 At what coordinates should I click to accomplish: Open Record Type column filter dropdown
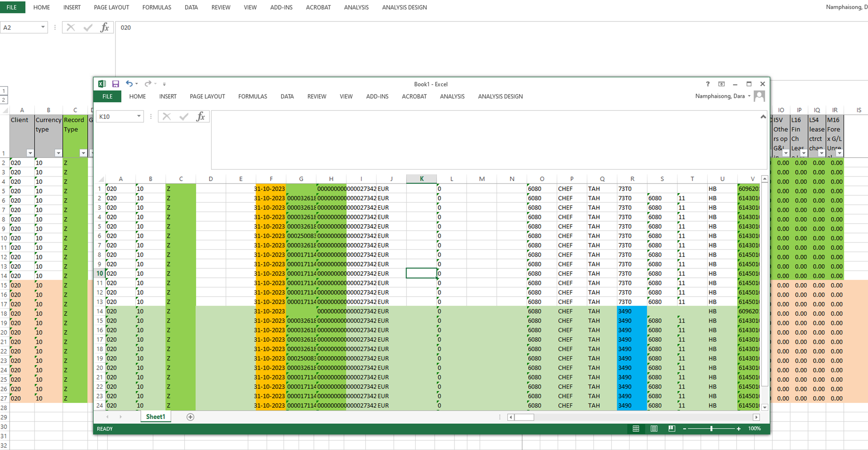(x=83, y=153)
